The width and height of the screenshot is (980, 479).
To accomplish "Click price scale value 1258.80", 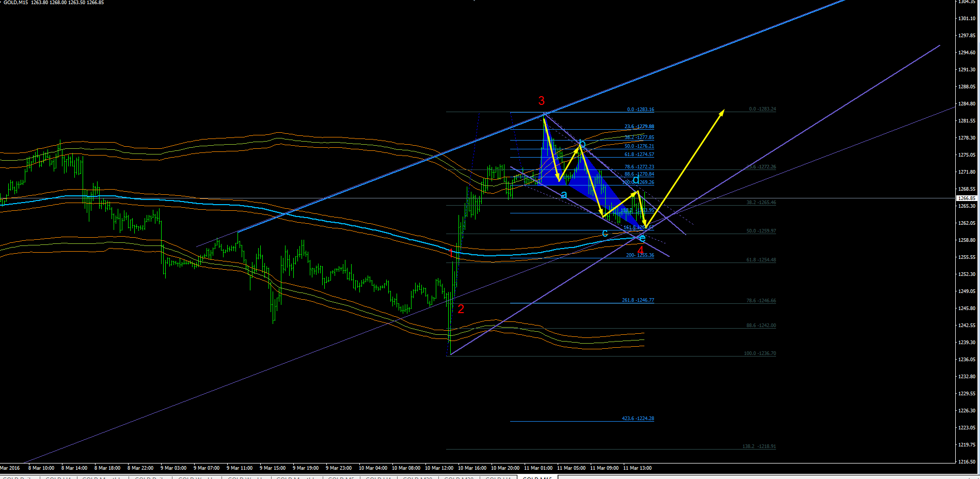I will pyautogui.click(x=967, y=240).
